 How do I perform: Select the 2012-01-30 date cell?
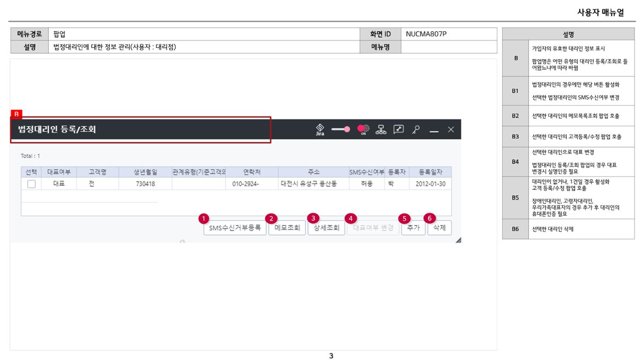pos(430,184)
